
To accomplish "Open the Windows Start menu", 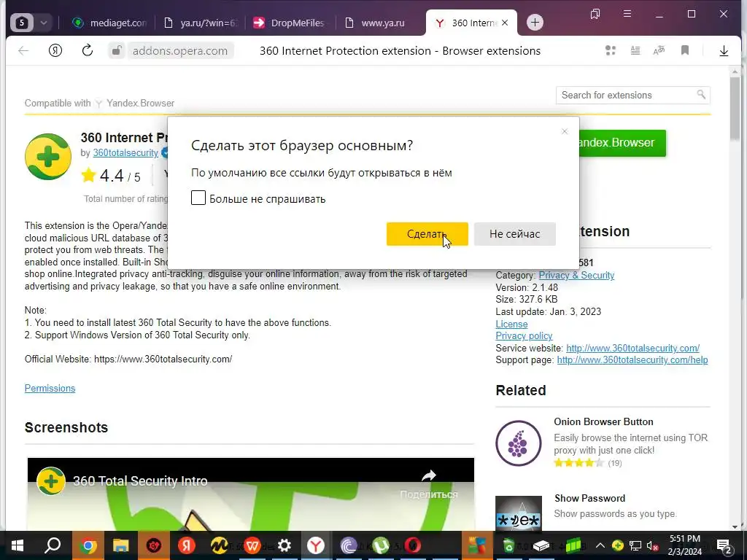I will point(18,545).
